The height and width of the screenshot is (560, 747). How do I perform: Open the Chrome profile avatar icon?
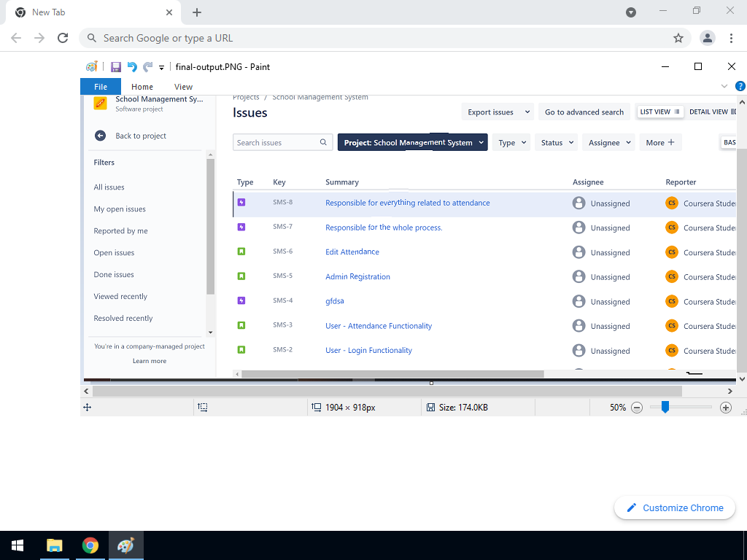(x=708, y=38)
